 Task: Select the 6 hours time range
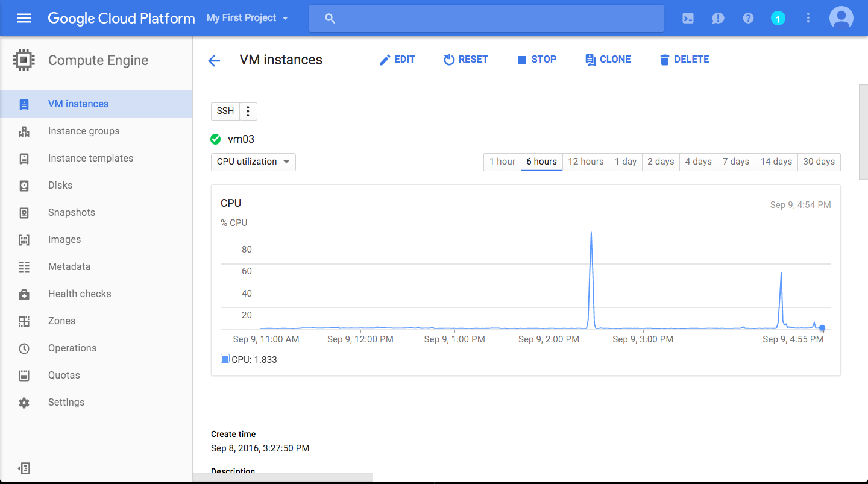[541, 162]
